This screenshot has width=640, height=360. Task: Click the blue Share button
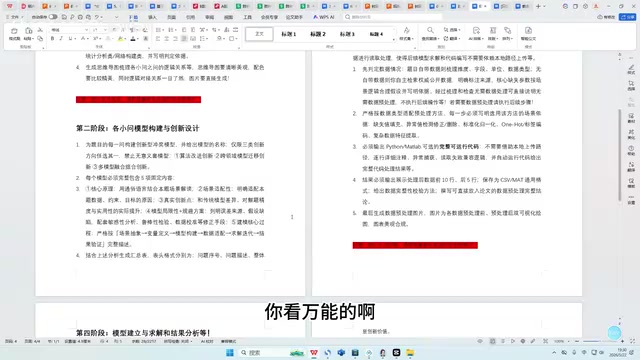coord(627,17)
